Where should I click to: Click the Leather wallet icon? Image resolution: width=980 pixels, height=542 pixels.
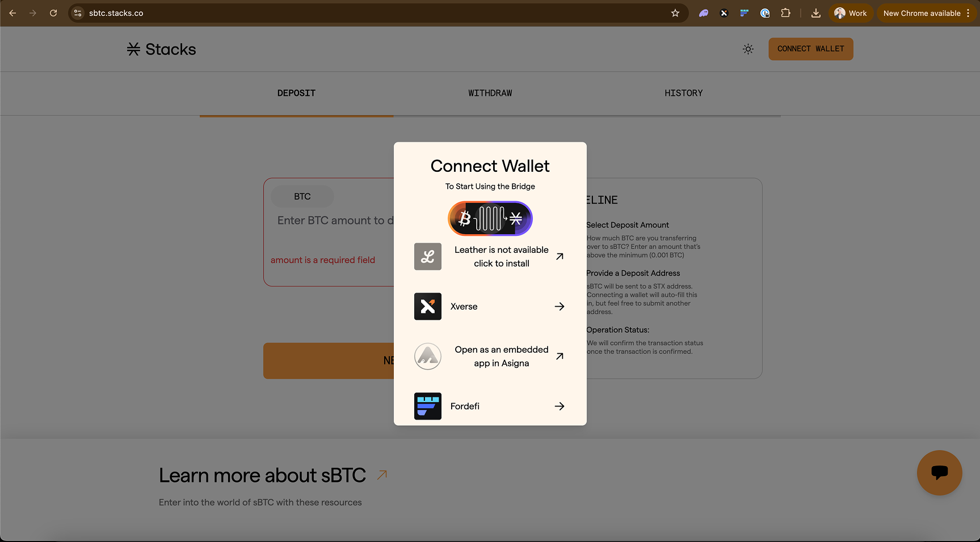427,257
